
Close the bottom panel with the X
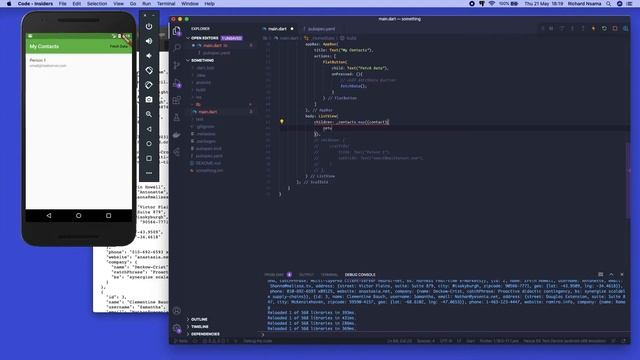pos(622,274)
